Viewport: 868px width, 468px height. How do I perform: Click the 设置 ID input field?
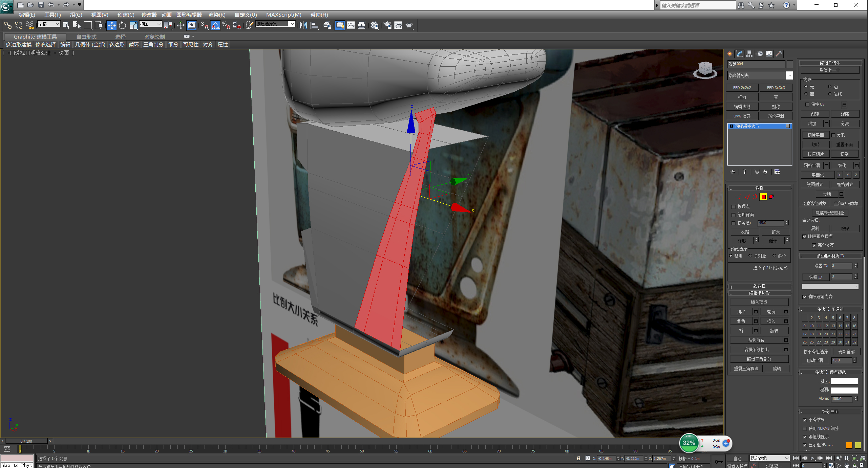[x=842, y=266]
